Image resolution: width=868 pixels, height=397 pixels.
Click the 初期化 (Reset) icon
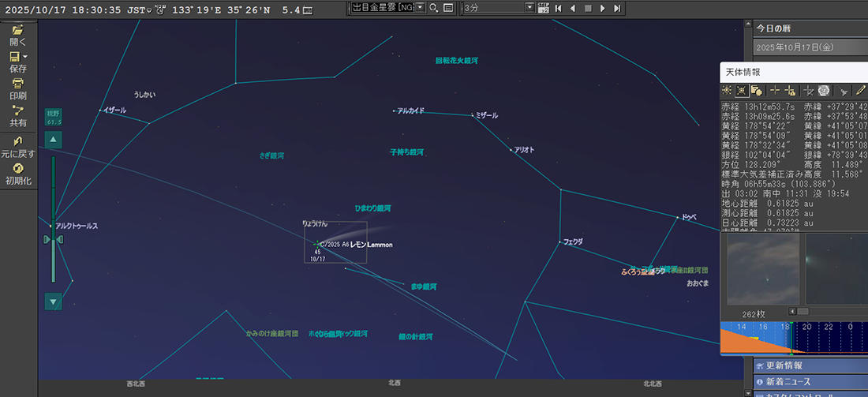[17, 168]
